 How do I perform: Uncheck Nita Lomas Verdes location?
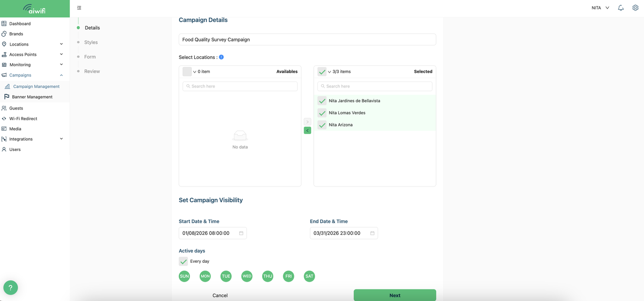322,113
